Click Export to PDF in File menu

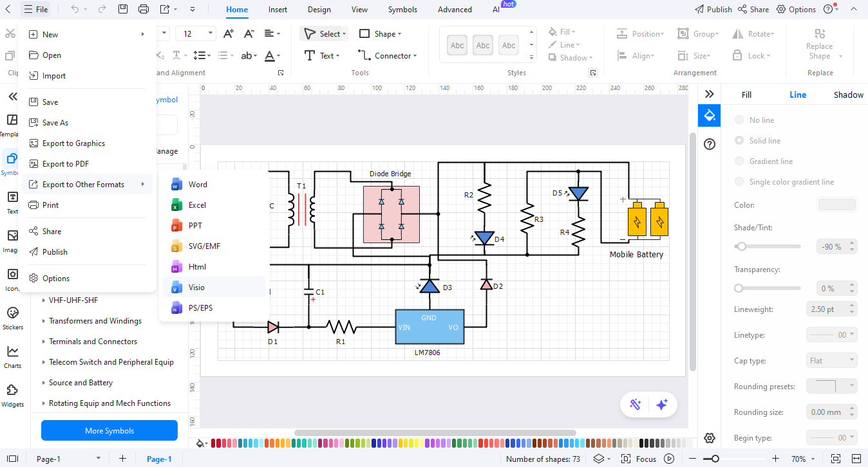(87, 164)
